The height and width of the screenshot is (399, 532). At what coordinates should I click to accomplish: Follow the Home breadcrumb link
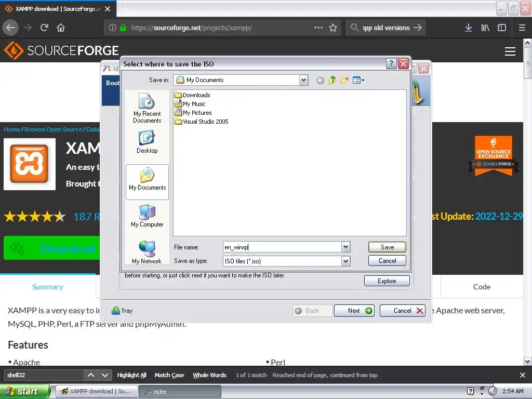point(12,129)
